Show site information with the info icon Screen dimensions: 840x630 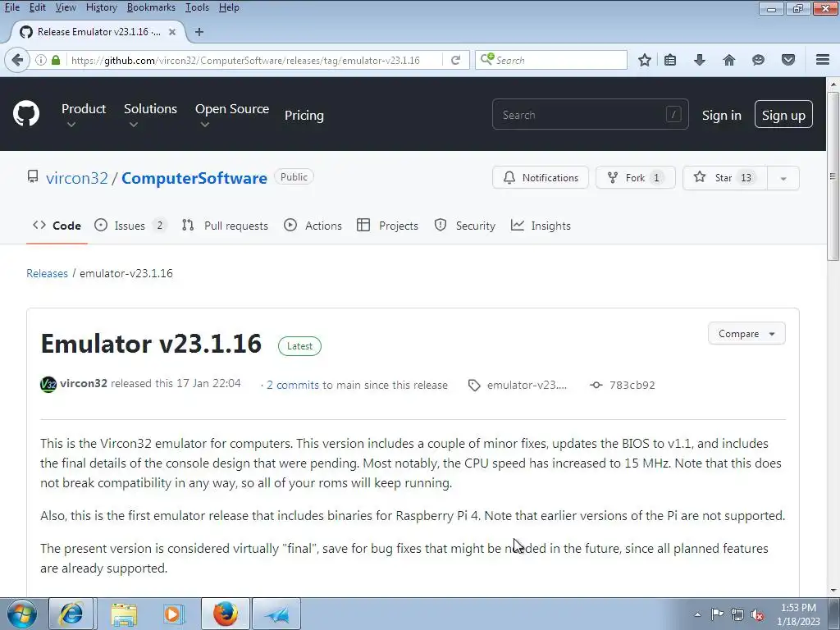click(41, 60)
